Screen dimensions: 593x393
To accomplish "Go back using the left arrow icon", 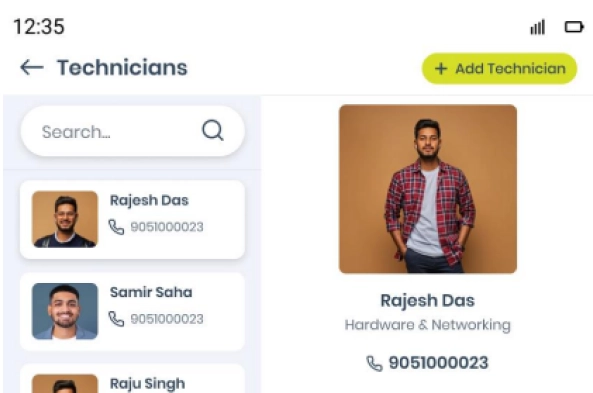I will point(32,68).
